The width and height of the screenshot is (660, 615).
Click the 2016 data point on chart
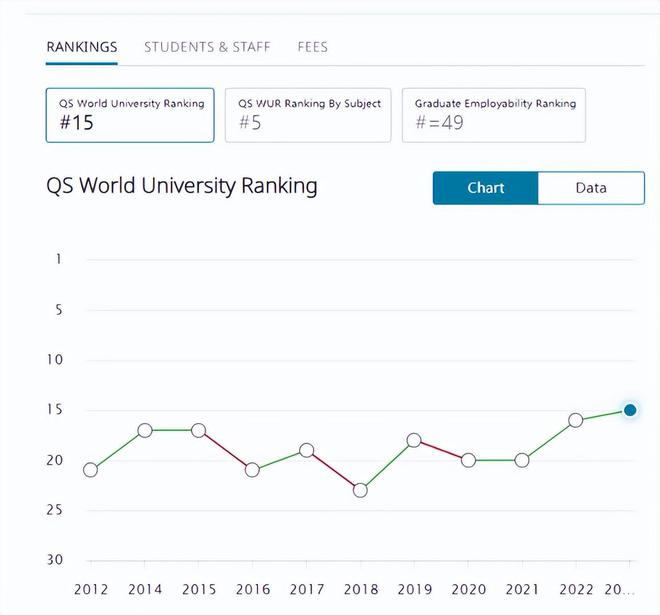(x=252, y=470)
